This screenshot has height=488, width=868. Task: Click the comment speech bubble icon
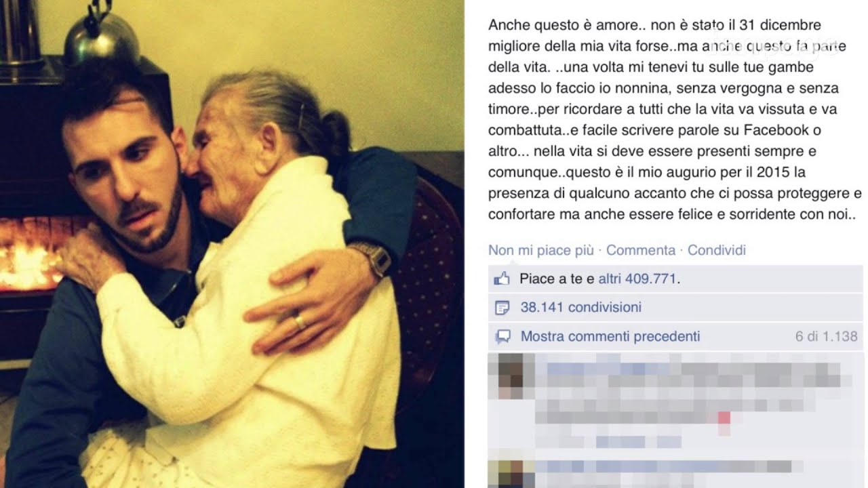502,336
